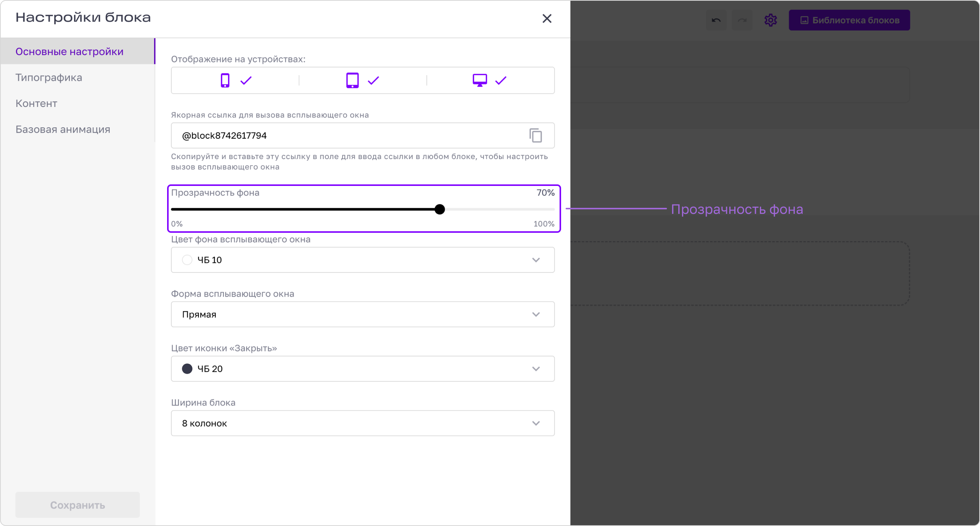
Task: Expand chevron of ЧБ 10 dropdown
Action: 536,260
